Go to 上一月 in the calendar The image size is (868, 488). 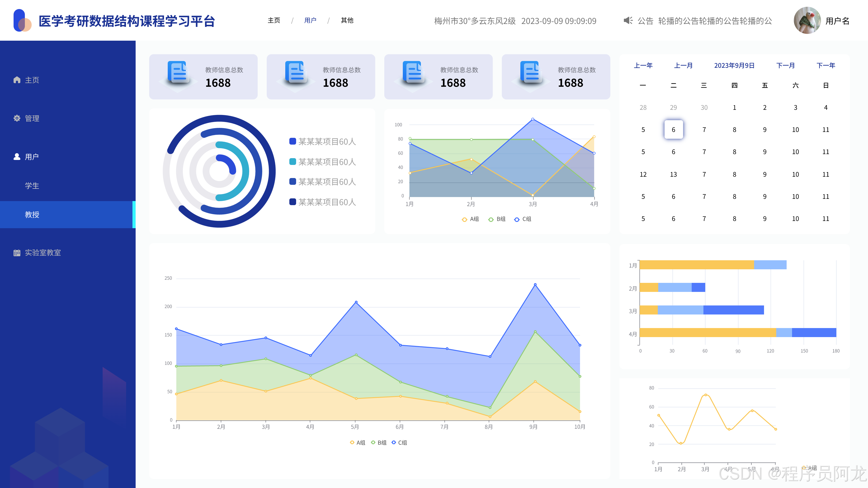(x=683, y=65)
